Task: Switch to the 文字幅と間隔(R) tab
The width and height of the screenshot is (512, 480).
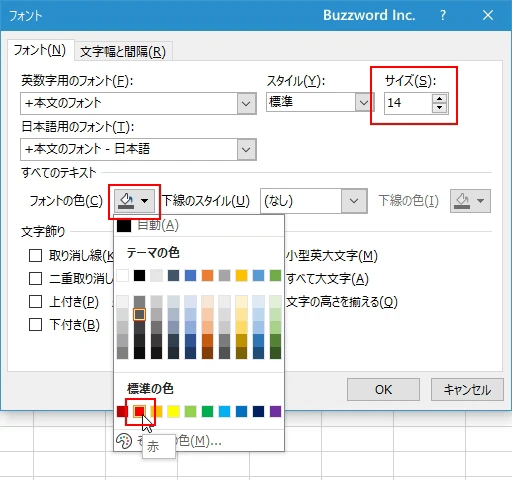Action: [123, 52]
